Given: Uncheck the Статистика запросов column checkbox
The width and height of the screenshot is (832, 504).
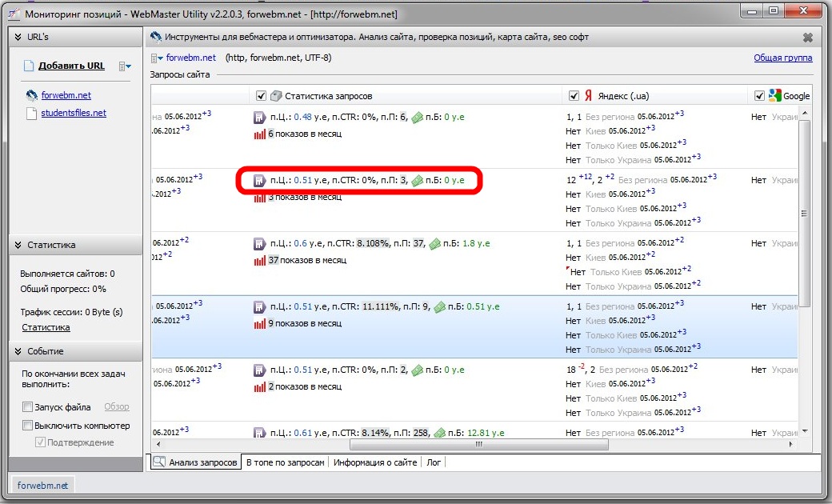Looking at the screenshot, I should (x=261, y=96).
